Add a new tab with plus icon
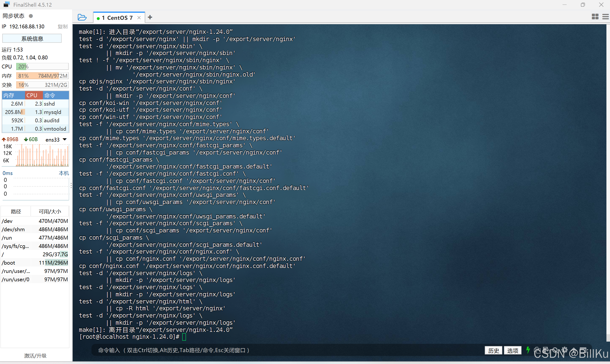Image resolution: width=610 pixels, height=364 pixels. click(x=150, y=17)
